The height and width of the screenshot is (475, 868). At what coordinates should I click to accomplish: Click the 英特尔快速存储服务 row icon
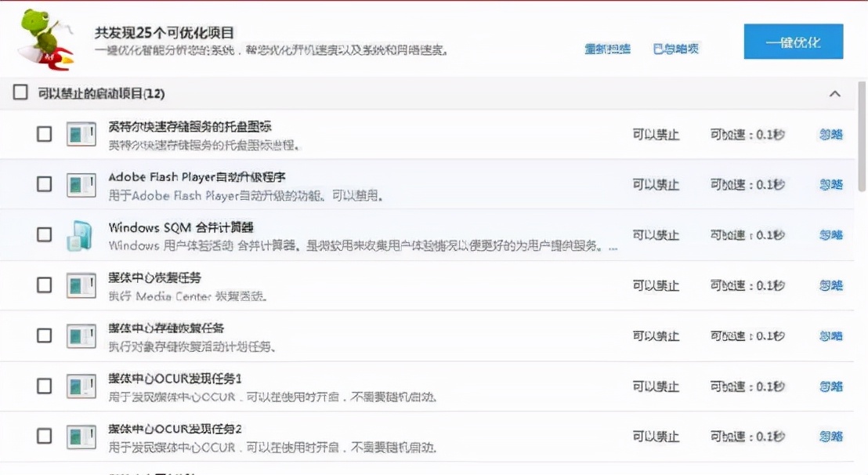[80, 133]
